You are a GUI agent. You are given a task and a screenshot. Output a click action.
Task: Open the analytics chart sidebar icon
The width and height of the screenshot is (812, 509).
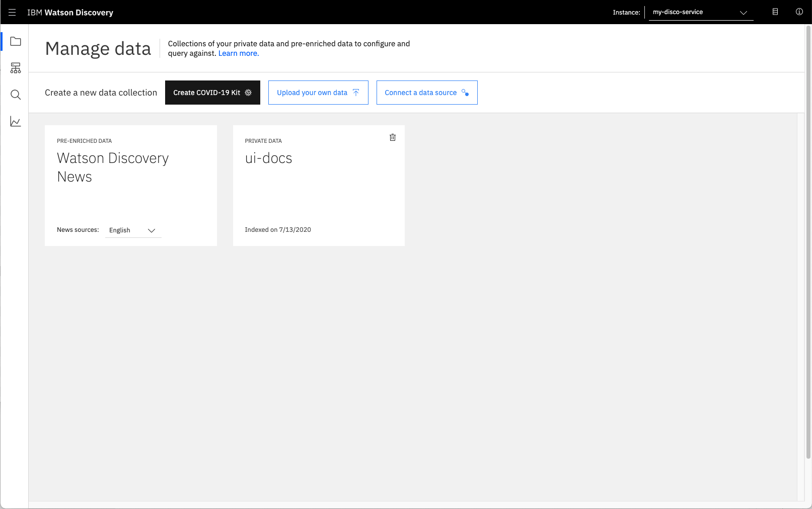[x=16, y=122]
